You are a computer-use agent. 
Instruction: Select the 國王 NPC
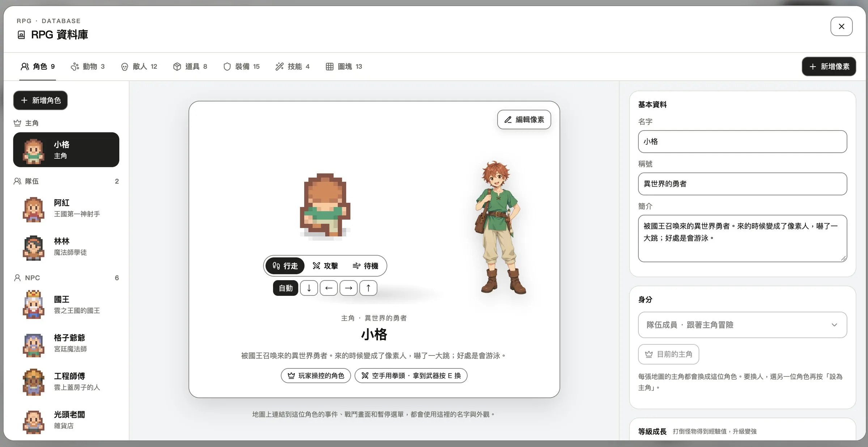(66, 305)
